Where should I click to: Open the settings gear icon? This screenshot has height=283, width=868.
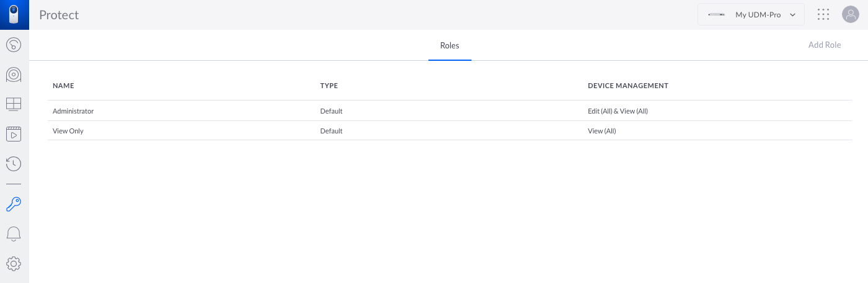[x=14, y=264]
